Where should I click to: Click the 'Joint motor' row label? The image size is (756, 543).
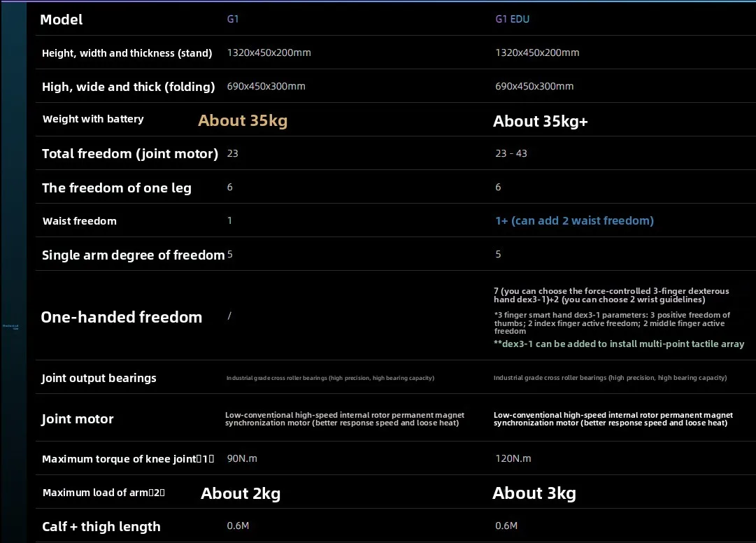click(x=77, y=419)
